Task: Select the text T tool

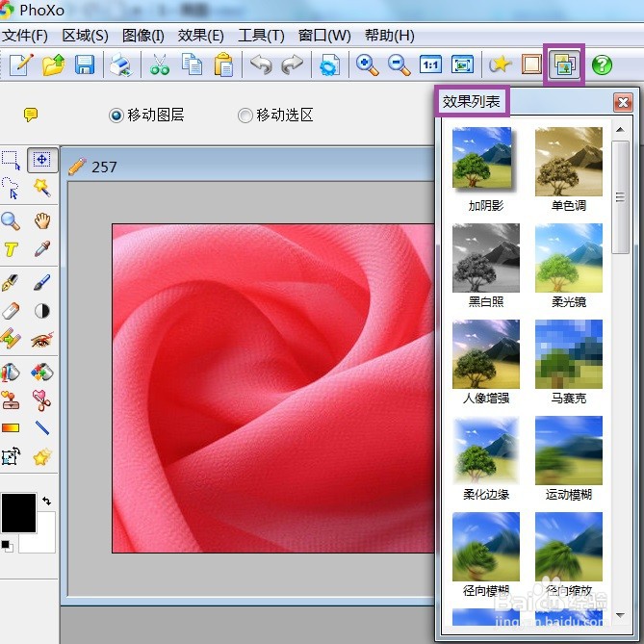Action: (11, 249)
